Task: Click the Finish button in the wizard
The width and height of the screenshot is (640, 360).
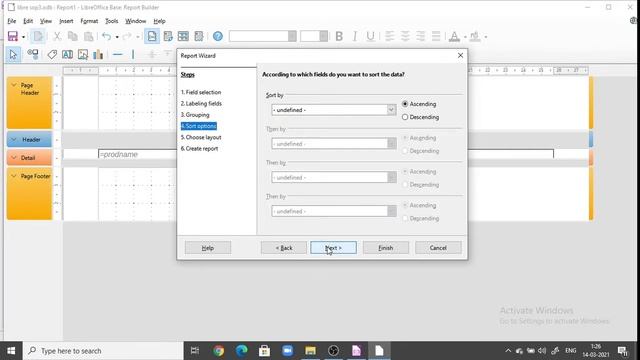Action: 386,248
